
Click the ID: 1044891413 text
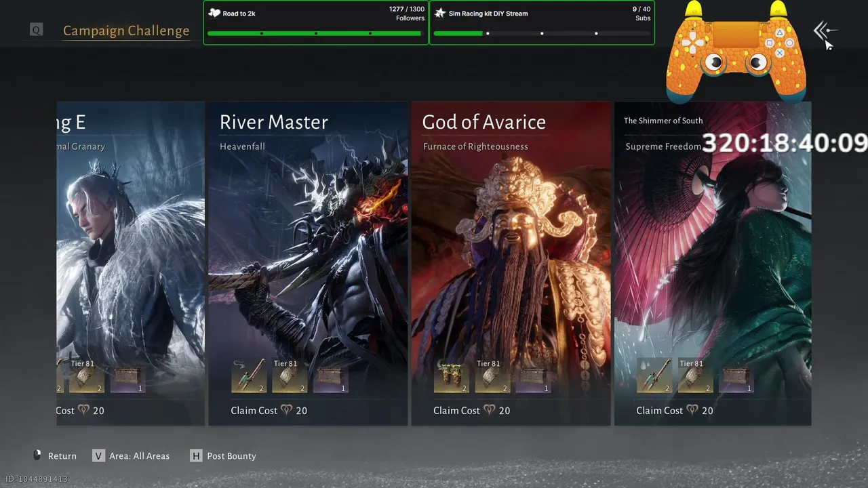pos(37,479)
